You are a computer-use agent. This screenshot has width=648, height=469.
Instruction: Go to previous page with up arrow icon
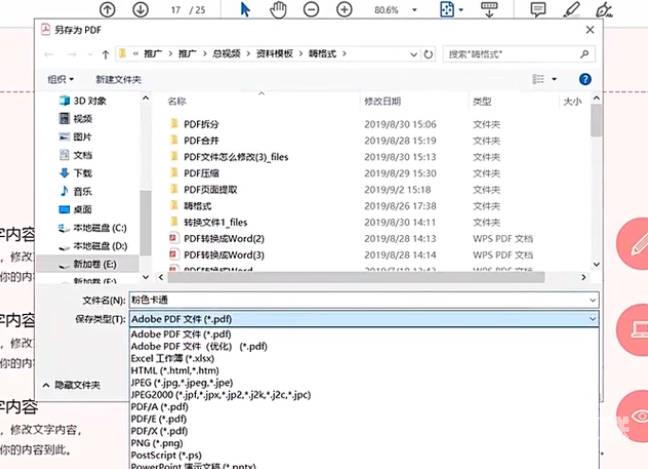pyautogui.click(x=107, y=9)
